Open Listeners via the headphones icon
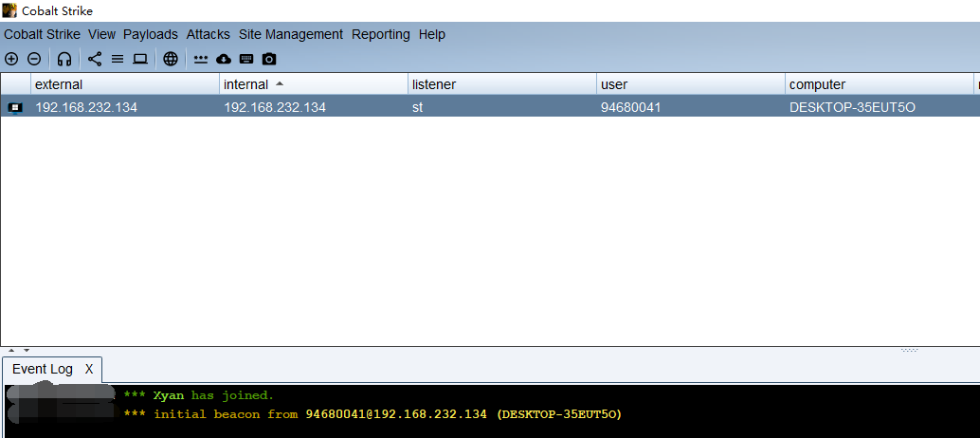 point(64,59)
